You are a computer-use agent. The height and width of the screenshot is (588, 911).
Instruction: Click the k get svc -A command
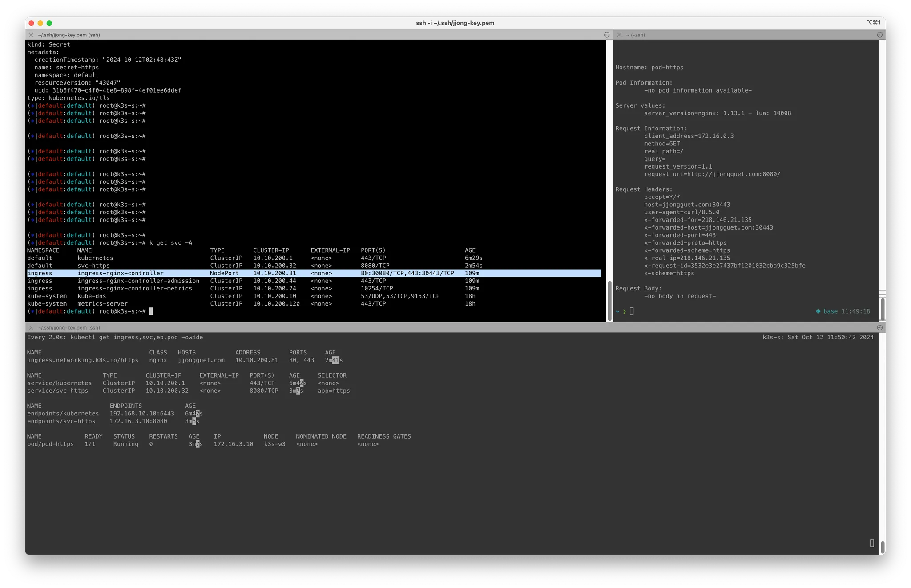coord(171,242)
